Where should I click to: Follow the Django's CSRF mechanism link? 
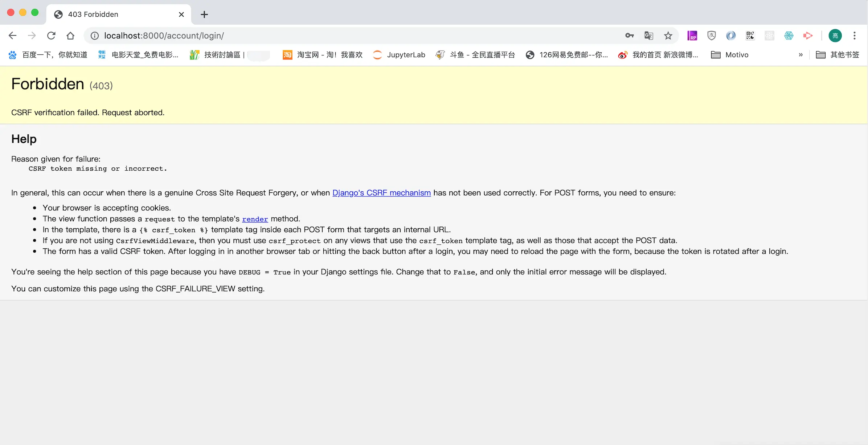point(381,193)
